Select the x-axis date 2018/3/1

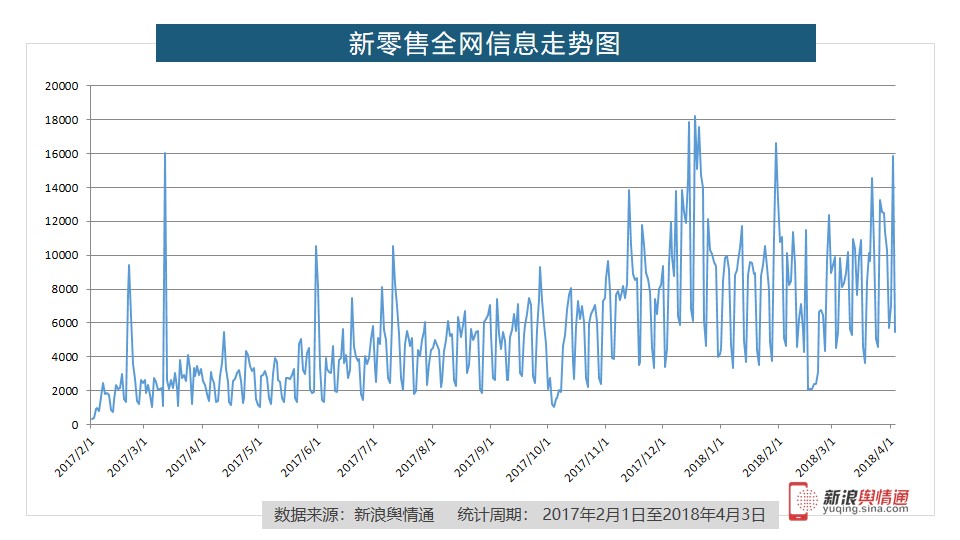pos(814,457)
